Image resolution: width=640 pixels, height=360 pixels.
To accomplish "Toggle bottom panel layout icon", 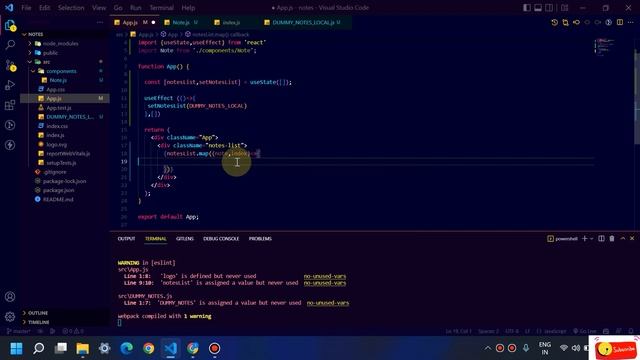I will [538, 8].
